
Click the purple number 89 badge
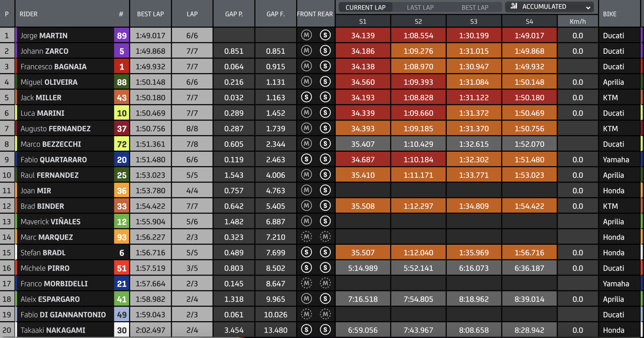121,36
